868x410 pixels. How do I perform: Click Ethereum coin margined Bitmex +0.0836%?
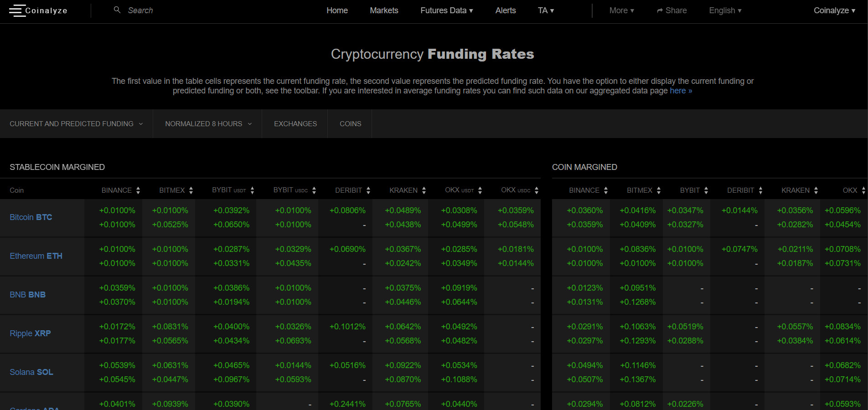[637, 249]
